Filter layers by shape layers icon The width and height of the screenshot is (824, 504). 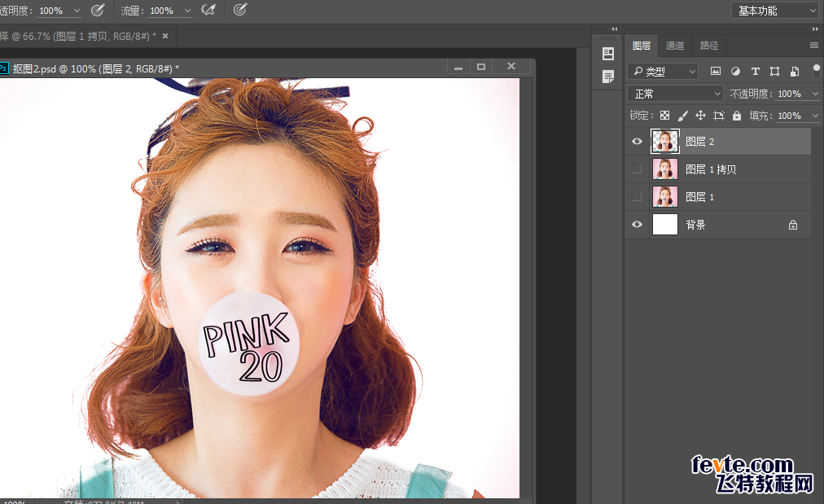coord(774,71)
